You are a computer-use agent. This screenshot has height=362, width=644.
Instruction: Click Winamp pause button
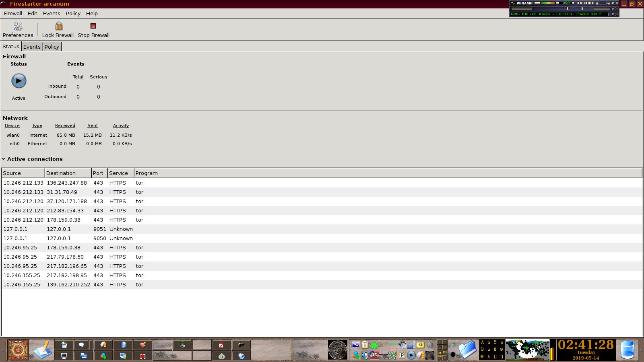click(x=586, y=3)
